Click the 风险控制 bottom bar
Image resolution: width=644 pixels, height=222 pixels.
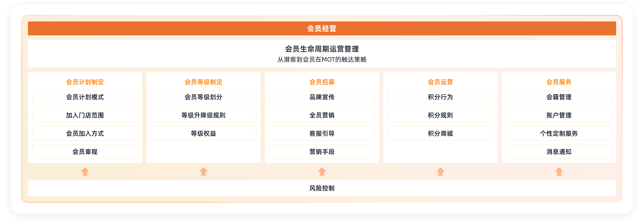click(x=322, y=188)
